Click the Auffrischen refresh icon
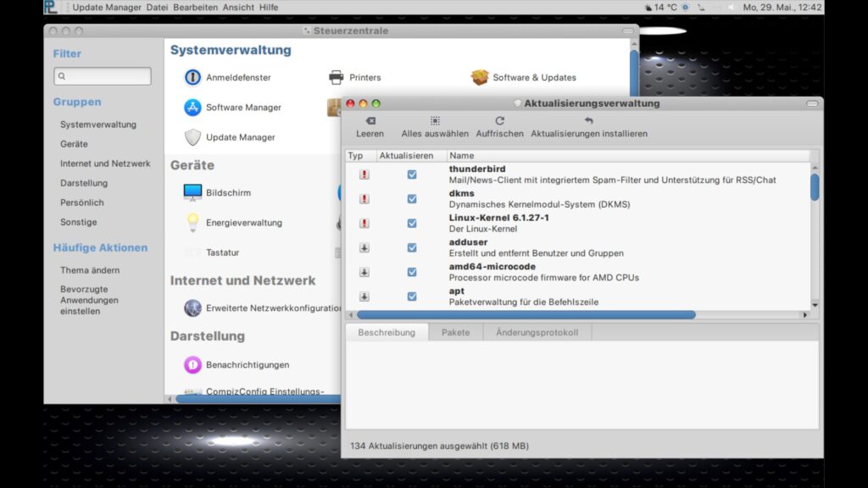Viewport: 868px width, 488px height. click(500, 120)
